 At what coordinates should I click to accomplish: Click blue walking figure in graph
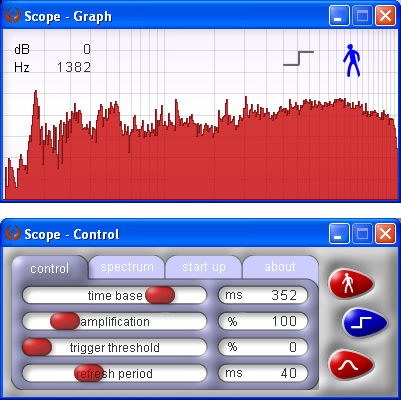[x=352, y=60]
